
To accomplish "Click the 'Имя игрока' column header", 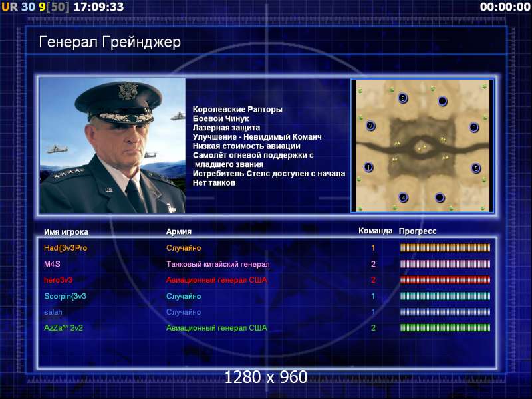I will tap(66, 232).
